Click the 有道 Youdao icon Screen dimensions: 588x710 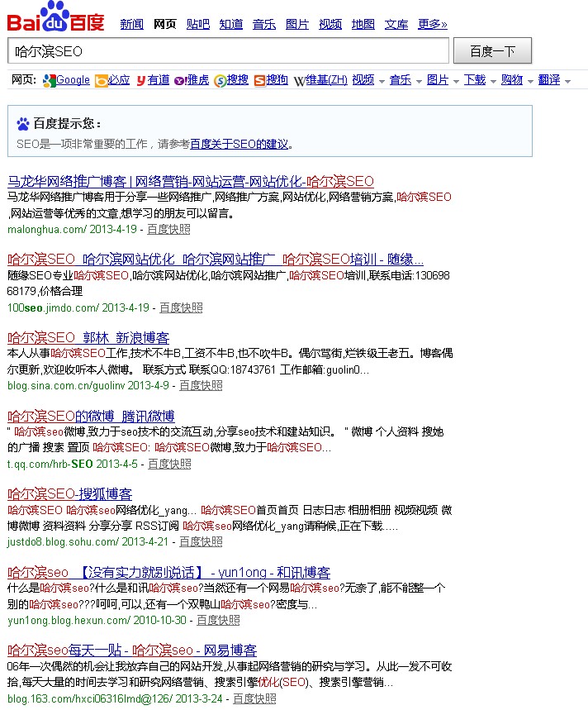tap(140, 81)
